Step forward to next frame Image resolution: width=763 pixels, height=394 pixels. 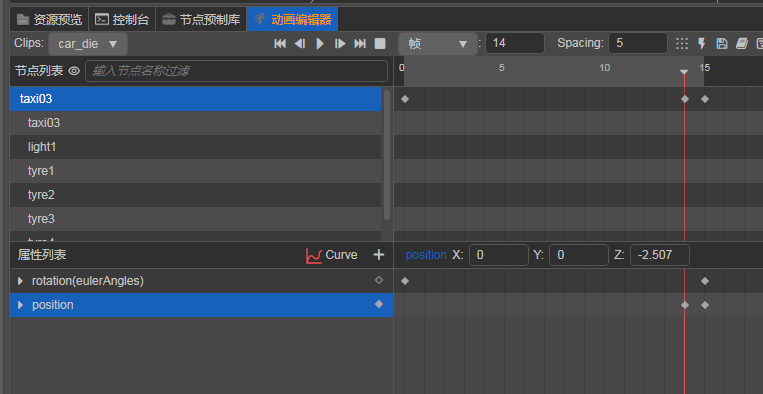pos(340,44)
